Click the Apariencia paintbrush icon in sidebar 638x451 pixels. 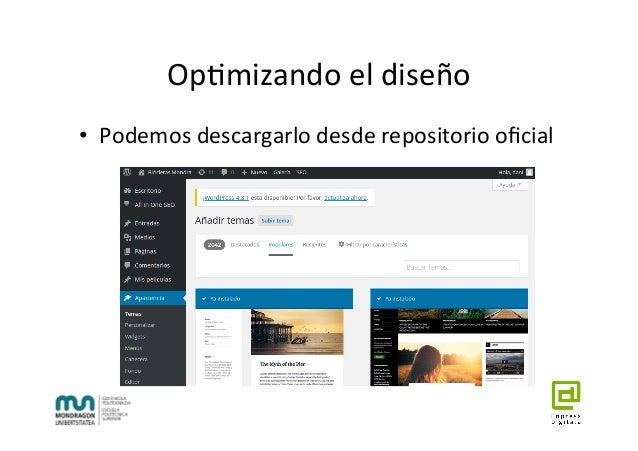(x=127, y=298)
